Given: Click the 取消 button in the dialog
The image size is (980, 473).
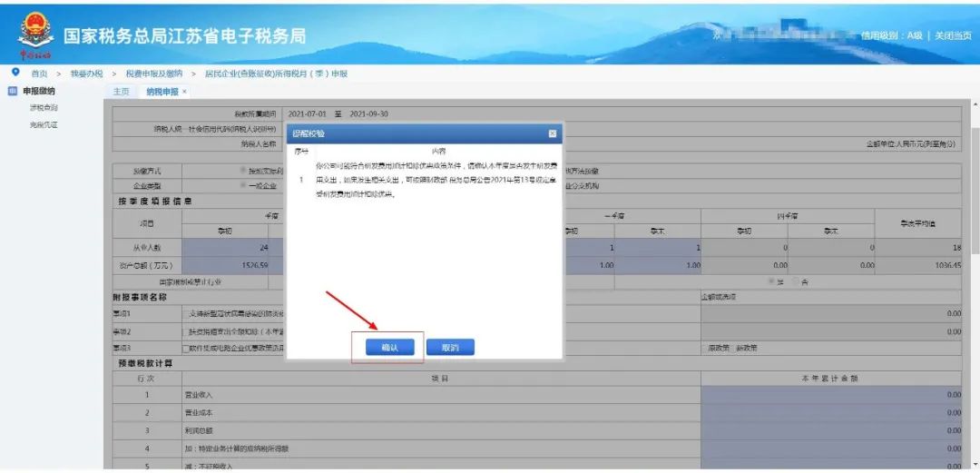Looking at the screenshot, I should coord(450,347).
